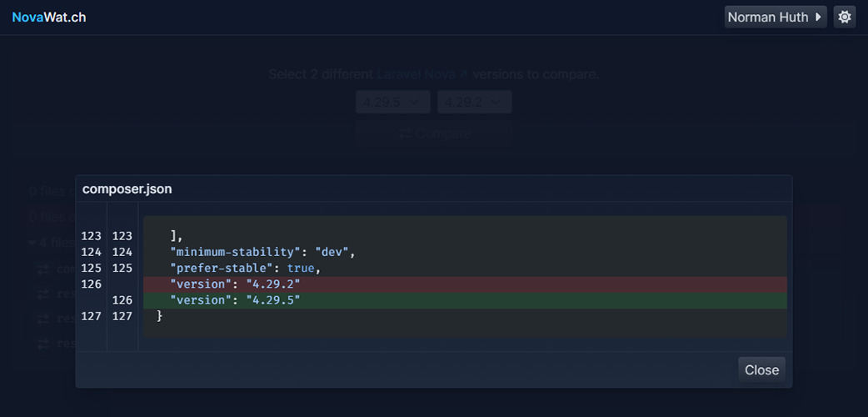Viewport: 868px width, 417px height.
Task: Open the 4.29.2 version dropdown
Action: 475,102
